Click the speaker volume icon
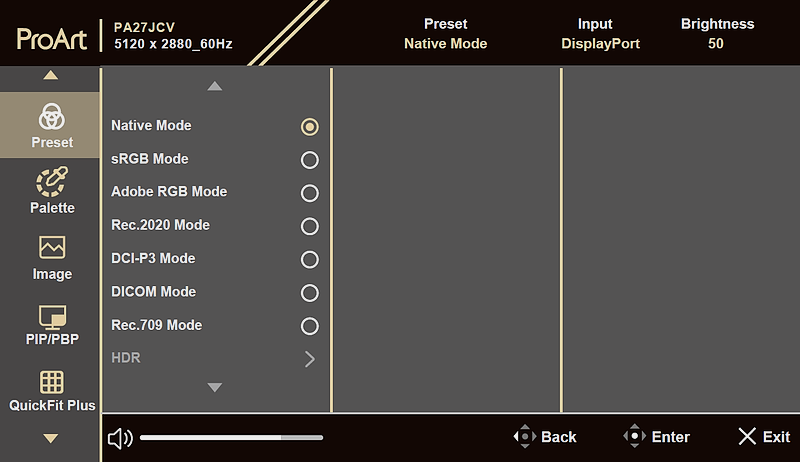Image resolution: width=800 pixels, height=462 pixels. coord(120,438)
